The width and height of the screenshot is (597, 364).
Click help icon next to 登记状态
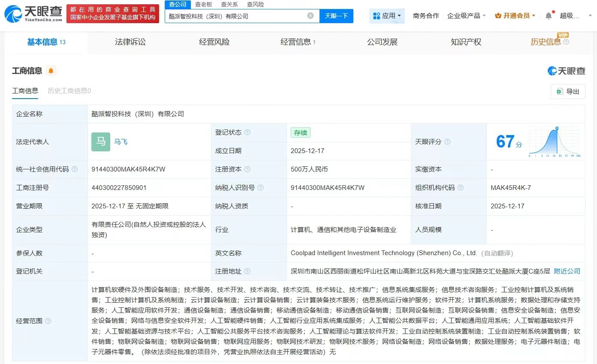[247, 132]
